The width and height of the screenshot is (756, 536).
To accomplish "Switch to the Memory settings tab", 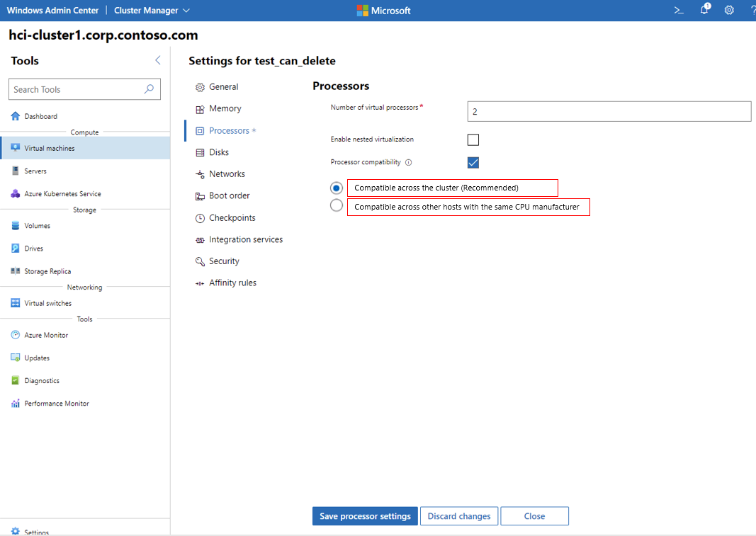I will (x=225, y=108).
